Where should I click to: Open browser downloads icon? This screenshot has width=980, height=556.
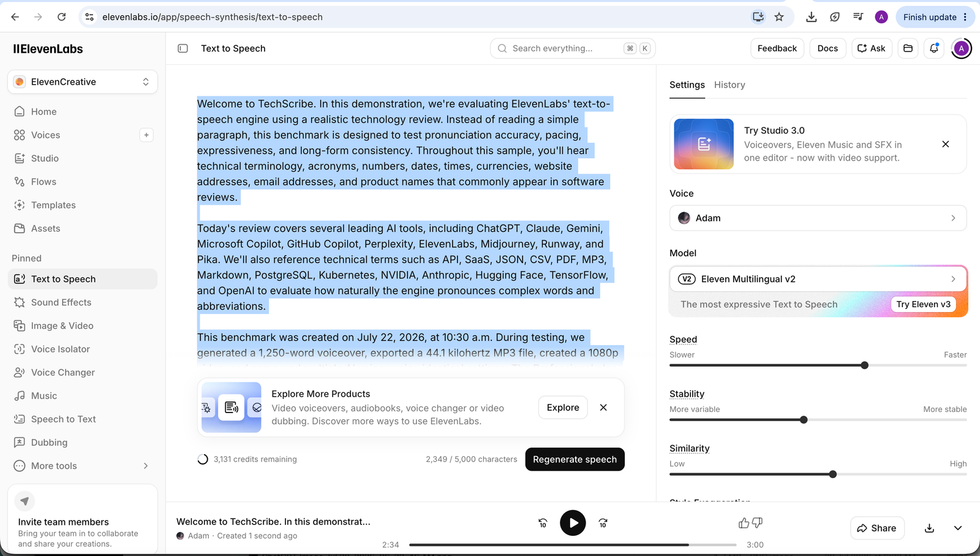pyautogui.click(x=811, y=17)
